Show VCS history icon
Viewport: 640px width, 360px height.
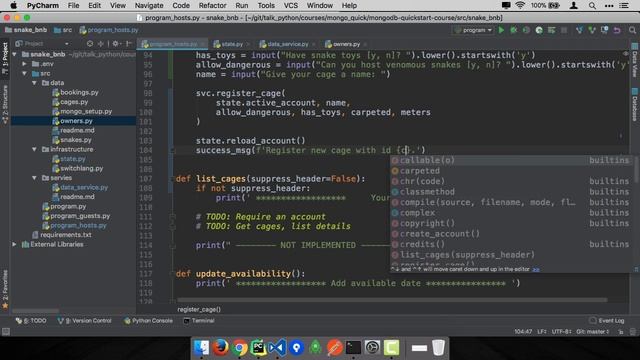point(604,30)
